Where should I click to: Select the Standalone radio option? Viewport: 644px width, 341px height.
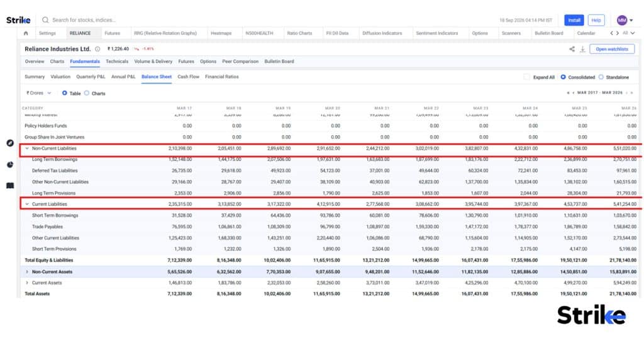pyautogui.click(x=601, y=77)
